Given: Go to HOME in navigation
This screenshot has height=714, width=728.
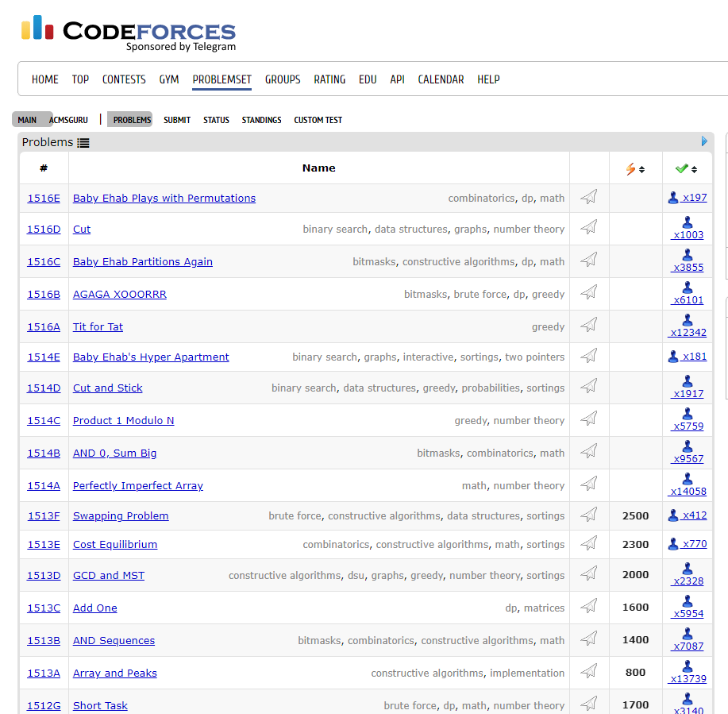Looking at the screenshot, I should coord(45,79).
